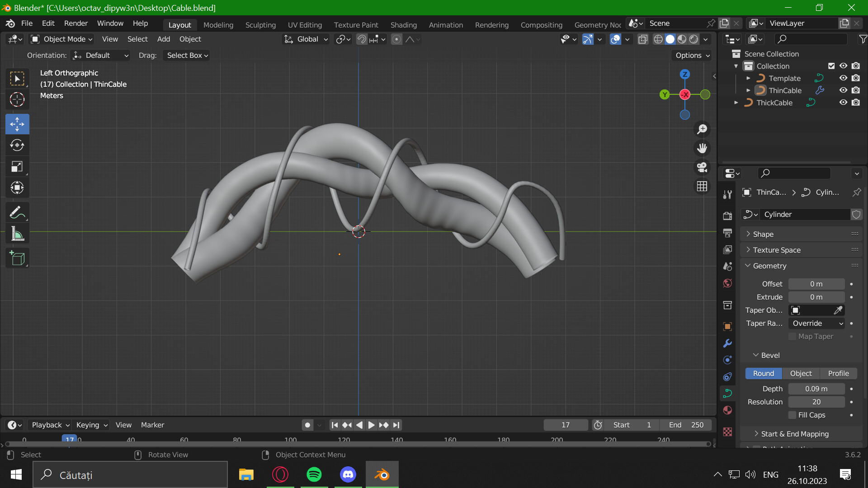Switch to Sculpting workspace tab

pos(260,25)
